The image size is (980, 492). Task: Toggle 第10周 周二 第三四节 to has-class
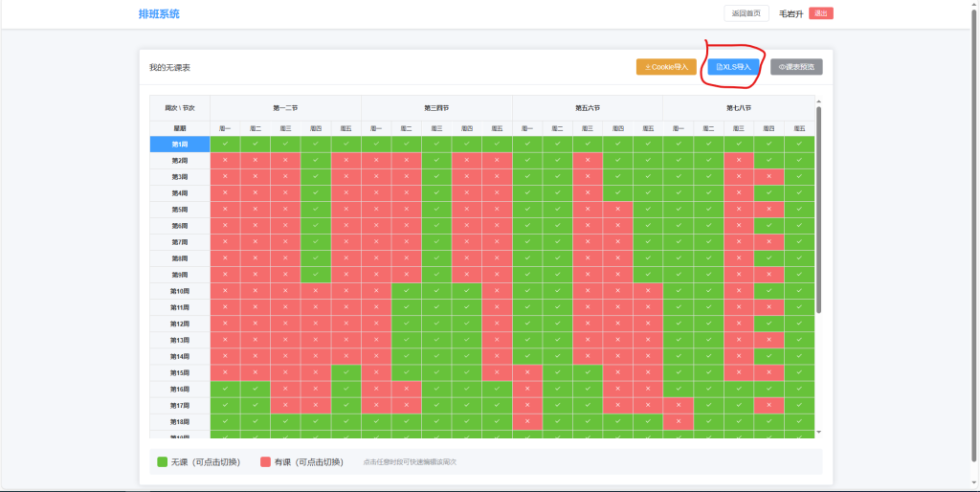click(x=407, y=291)
